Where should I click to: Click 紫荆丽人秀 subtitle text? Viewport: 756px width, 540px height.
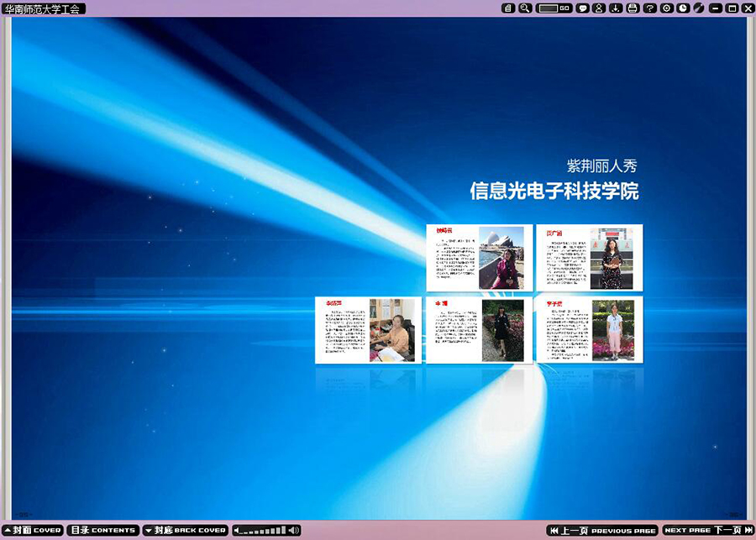602,165
